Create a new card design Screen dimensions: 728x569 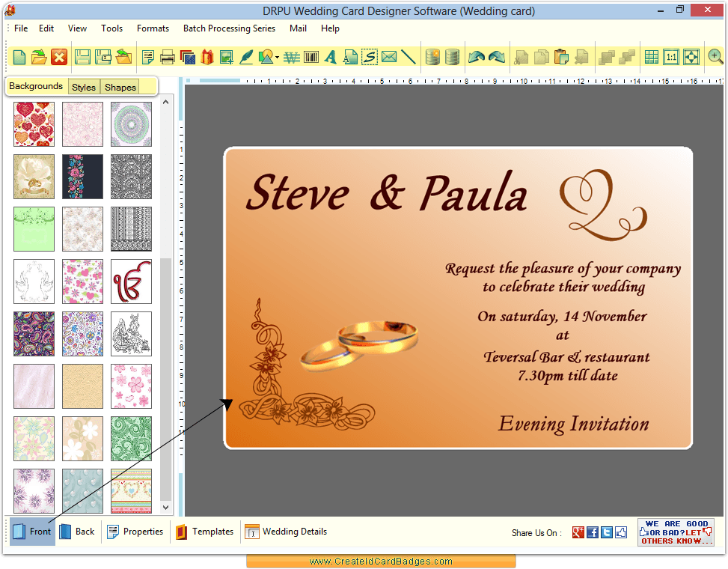pos(19,56)
